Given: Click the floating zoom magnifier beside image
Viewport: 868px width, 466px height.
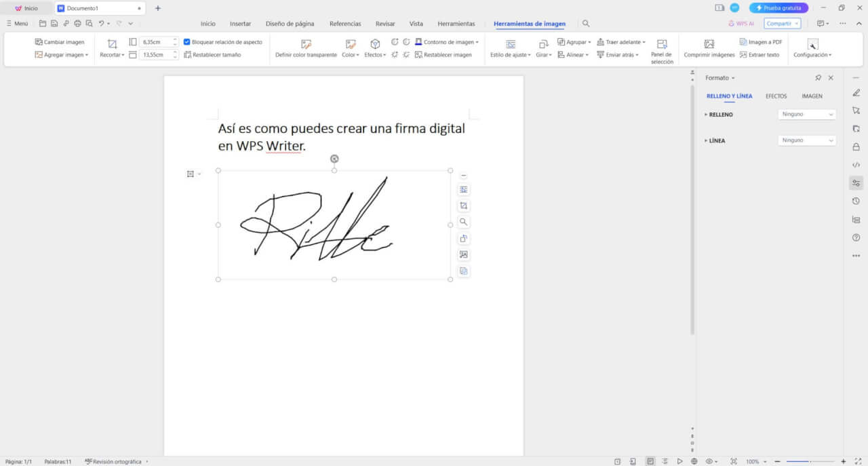Looking at the screenshot, I should tap(464, 222).
